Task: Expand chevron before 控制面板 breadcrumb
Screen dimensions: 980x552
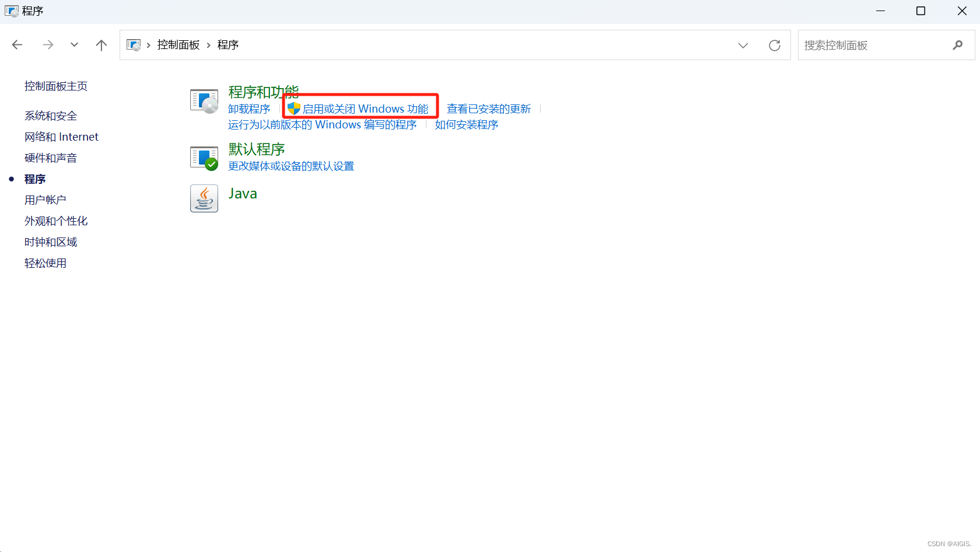Action: 149,45
